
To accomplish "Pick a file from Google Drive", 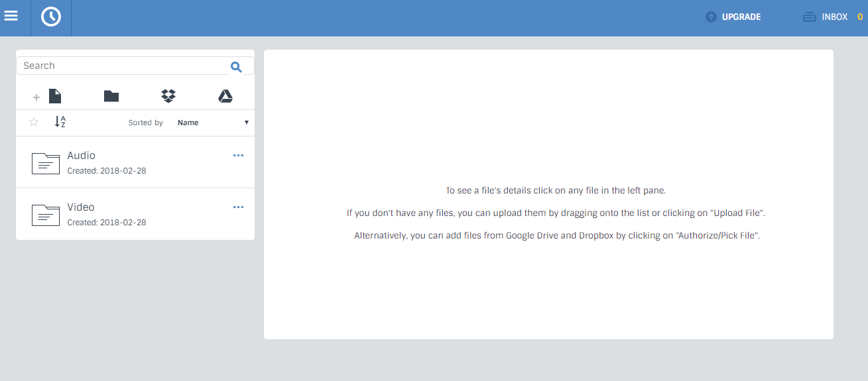I will tap(225, 97).
